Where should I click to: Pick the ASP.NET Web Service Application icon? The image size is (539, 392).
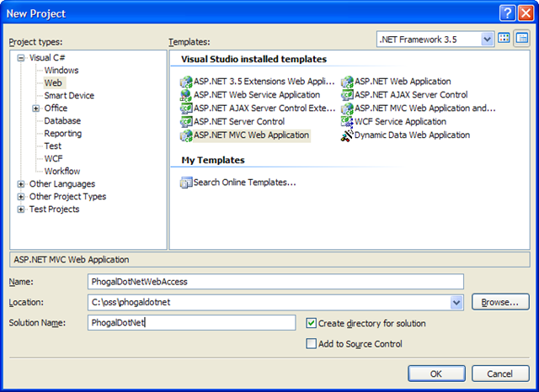[x=187, y=95]
